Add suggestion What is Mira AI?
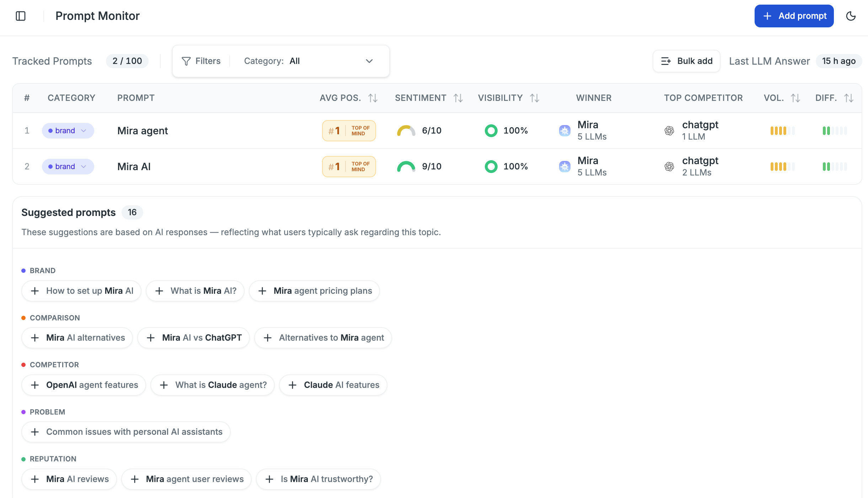 [x=195, y=291]
